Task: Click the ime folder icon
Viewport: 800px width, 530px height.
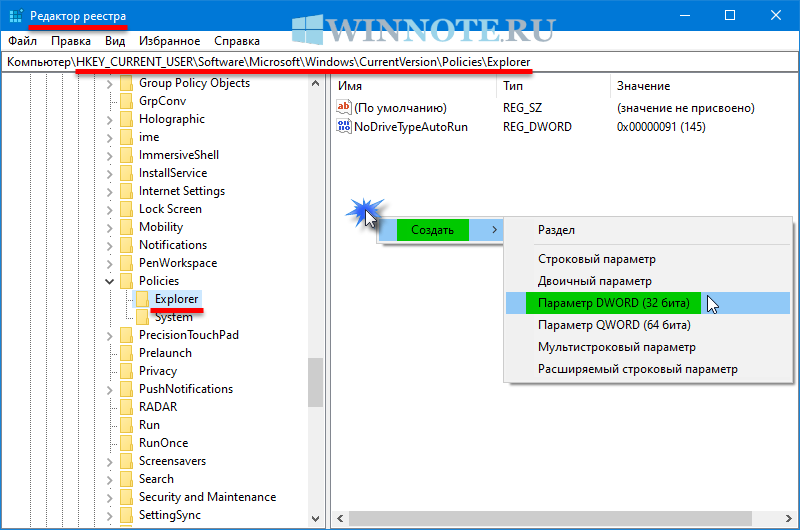Action: (126, 137)
